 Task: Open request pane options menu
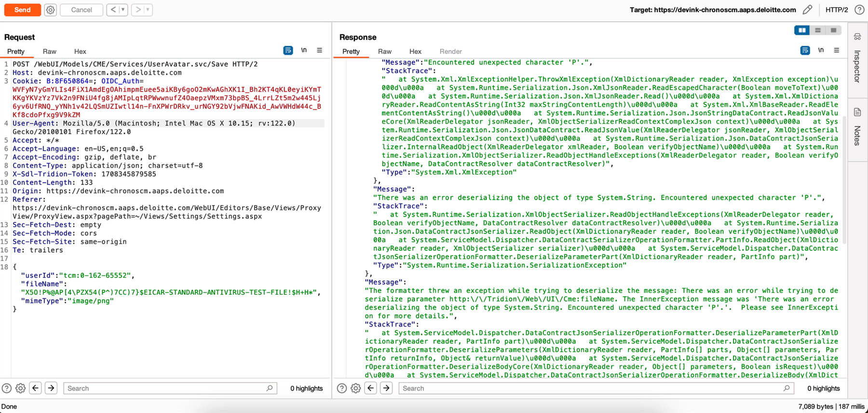tap(319, 50)
